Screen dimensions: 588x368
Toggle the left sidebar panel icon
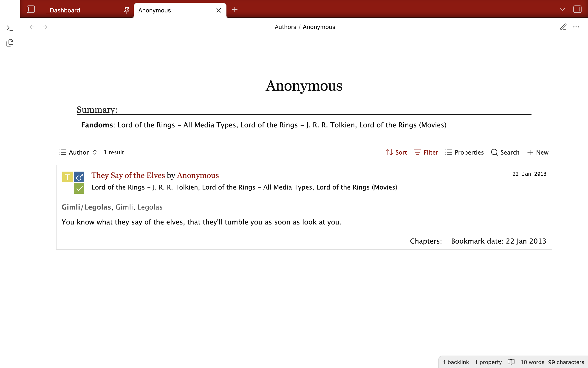31,9
